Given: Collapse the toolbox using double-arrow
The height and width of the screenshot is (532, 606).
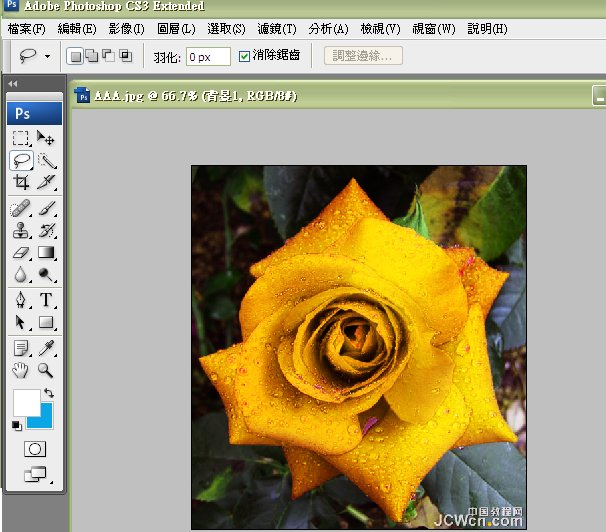Looking at the screenshot, I should coord(12,84).
